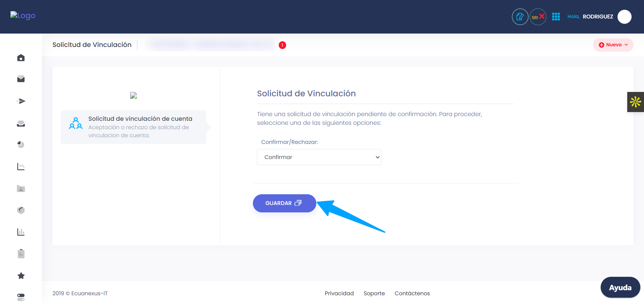Open the clipboard icon in sidebar
644x306 pixels.
[21, 254]
